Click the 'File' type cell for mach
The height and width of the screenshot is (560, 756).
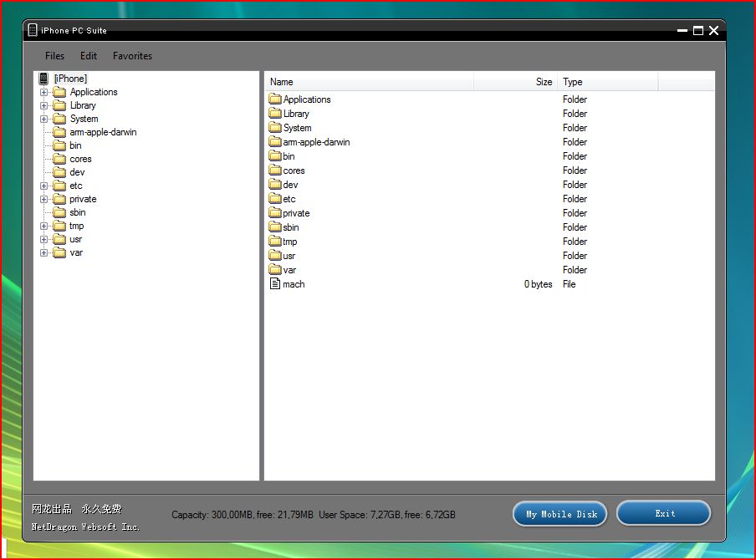click(x=569, y=284)
